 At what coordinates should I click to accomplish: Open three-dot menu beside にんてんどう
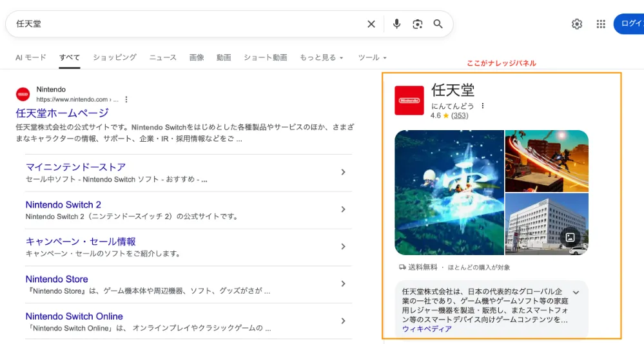pyautogui.click(x=482, y=106)
